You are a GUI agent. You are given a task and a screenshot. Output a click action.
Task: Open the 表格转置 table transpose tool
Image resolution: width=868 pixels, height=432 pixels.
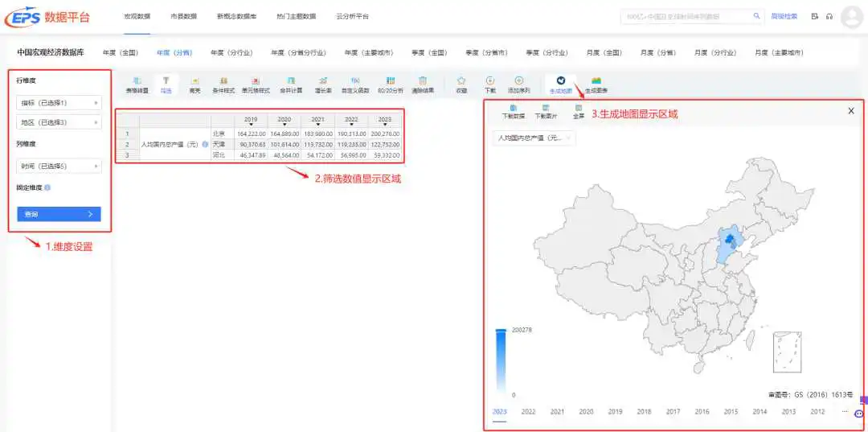(x=137, y=84)
